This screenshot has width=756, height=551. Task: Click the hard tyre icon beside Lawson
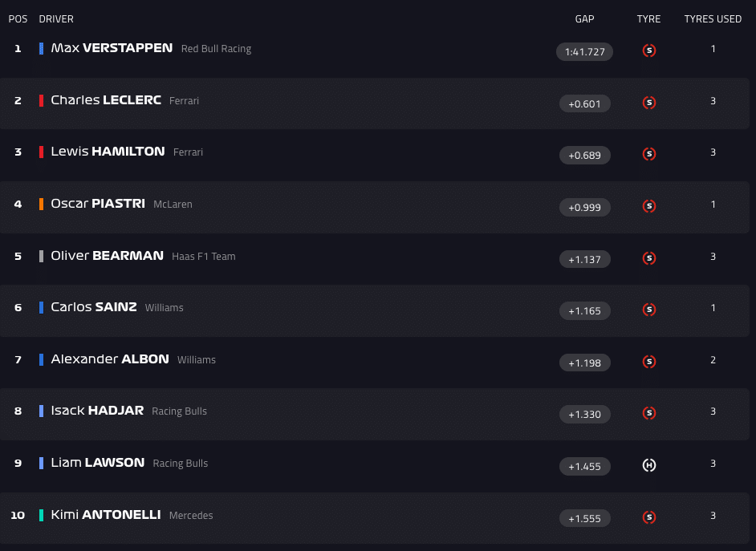point(648,465)
